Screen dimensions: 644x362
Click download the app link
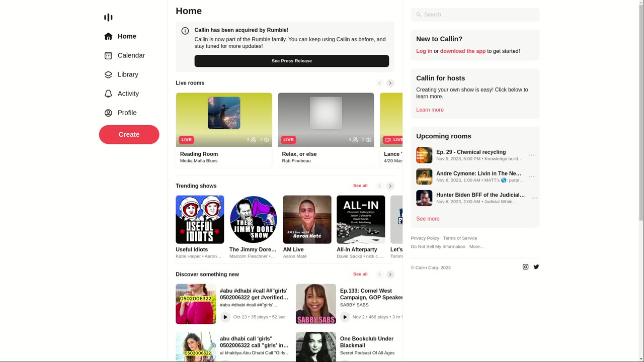click(x=463, y=51)
